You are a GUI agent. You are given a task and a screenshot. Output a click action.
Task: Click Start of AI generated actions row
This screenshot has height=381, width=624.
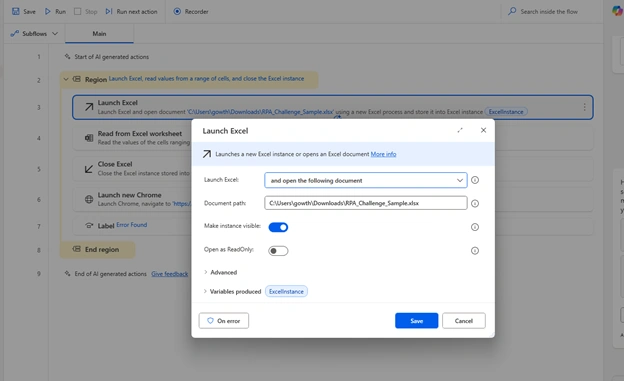tap(111, 57)
